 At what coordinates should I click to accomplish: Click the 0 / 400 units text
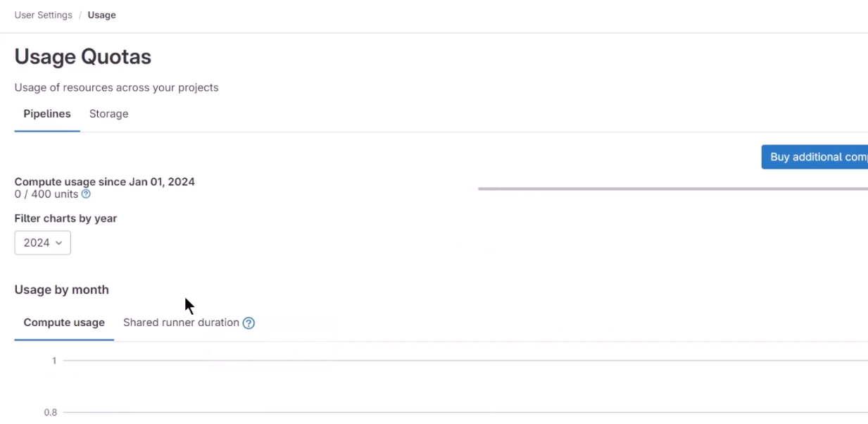[x=46, y=194]
